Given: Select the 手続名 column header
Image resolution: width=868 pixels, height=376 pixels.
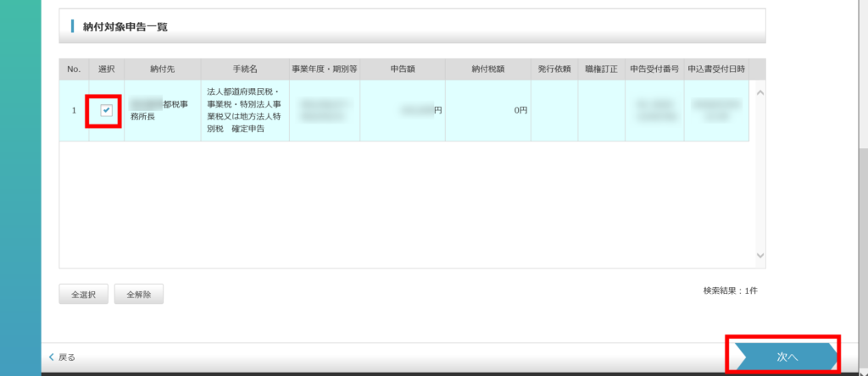Looking at the screenshot, I should click(x=245, y=69).
